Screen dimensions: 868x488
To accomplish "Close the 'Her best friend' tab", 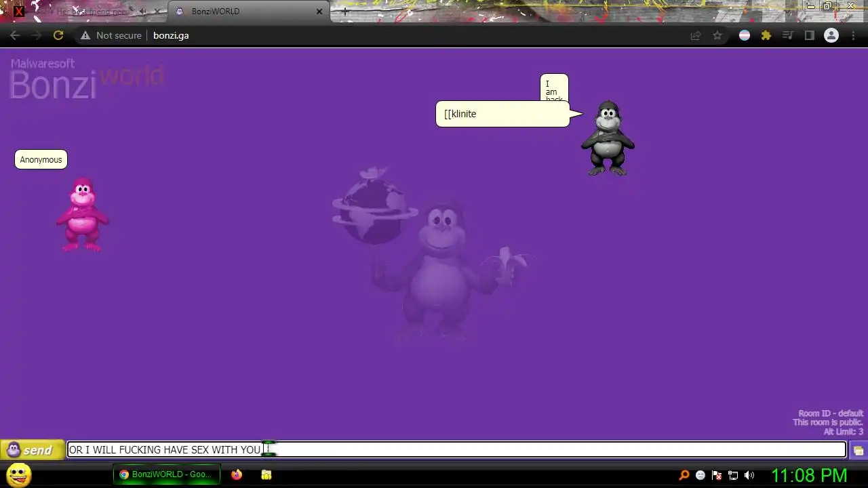I will pos(157,12).
